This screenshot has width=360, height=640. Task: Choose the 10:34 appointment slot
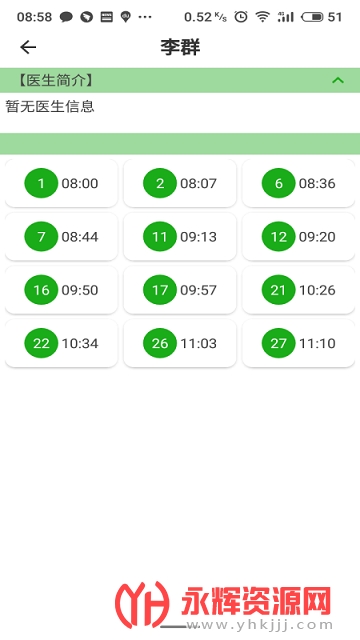[x=61, y=343]
